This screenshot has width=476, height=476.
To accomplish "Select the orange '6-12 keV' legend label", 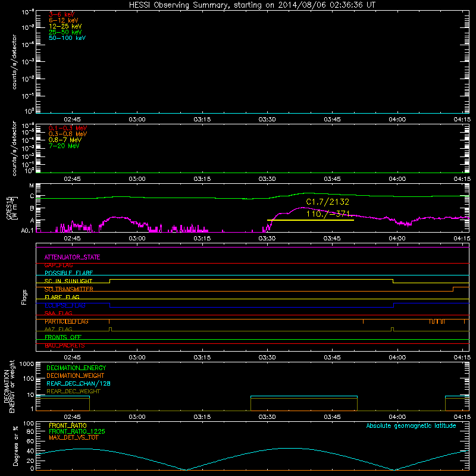I will point(64,20).
